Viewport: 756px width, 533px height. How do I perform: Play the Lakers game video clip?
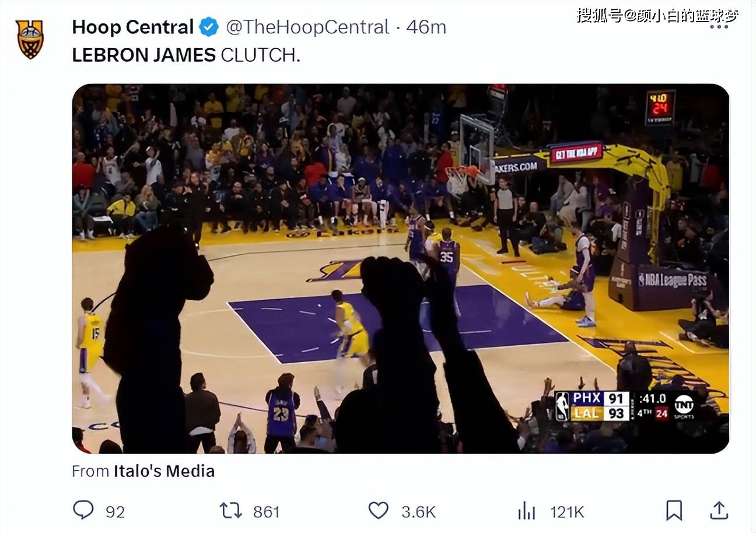[400, 268]
